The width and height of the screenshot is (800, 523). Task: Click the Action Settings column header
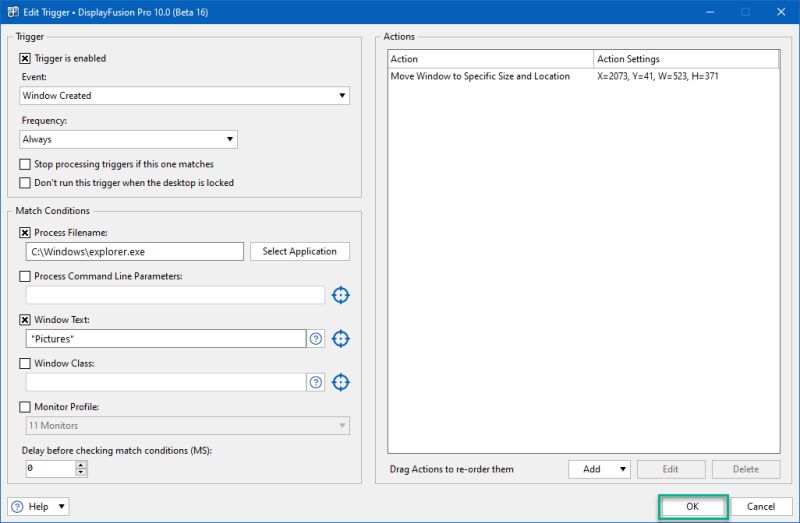click(686, 59)
